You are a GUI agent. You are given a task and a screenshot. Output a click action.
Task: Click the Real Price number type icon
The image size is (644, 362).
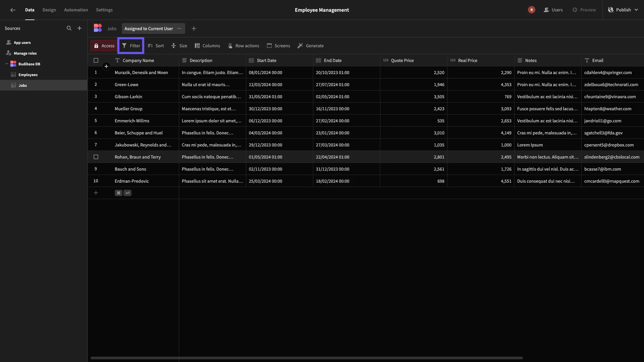point(453,60)
